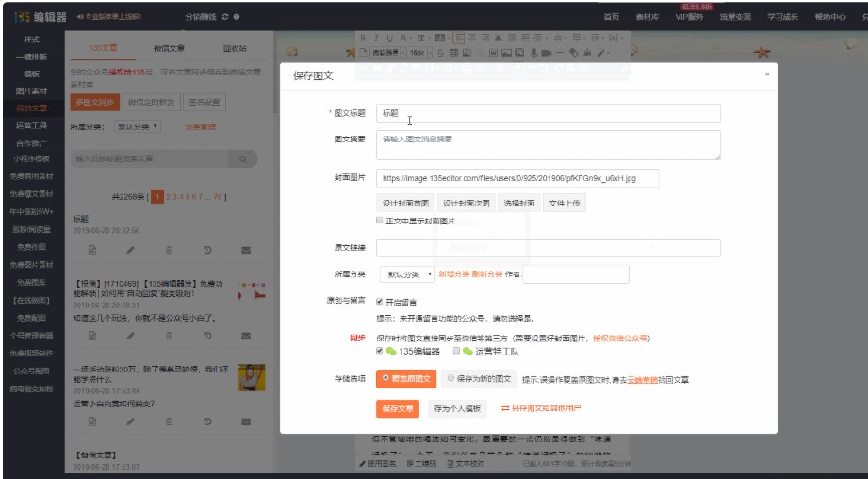Close the 保存图文 dialog with the X
The width and height of the screenshot is (868, 479).
pyautogui.click(x=766, y=74)
